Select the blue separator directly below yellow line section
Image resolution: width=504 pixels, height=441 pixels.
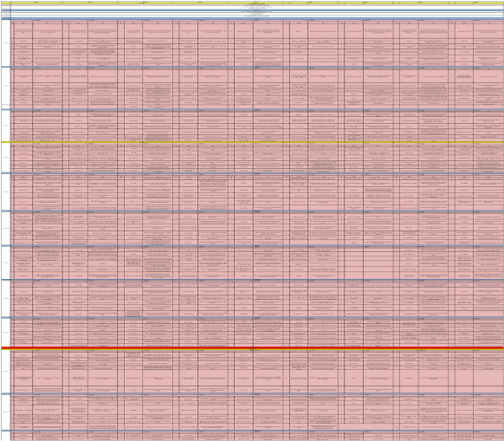[252, 173]
